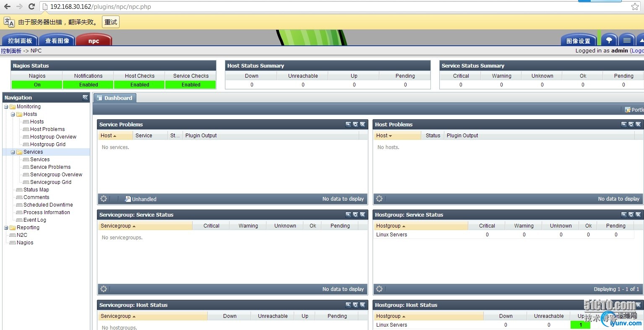Open Servicegroup Overview tree item
This screenshot has width=644, height=330.
tap(56, 175)
